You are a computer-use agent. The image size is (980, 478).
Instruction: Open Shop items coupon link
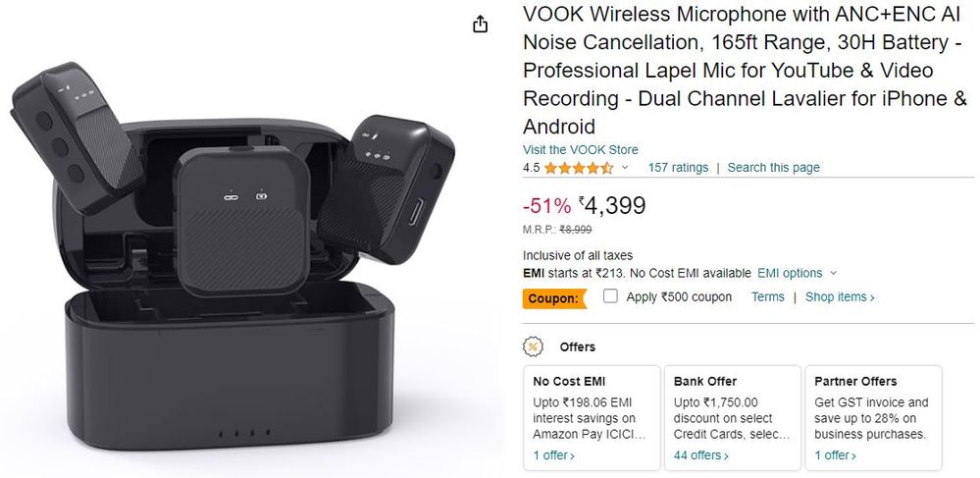coord(840,297)
